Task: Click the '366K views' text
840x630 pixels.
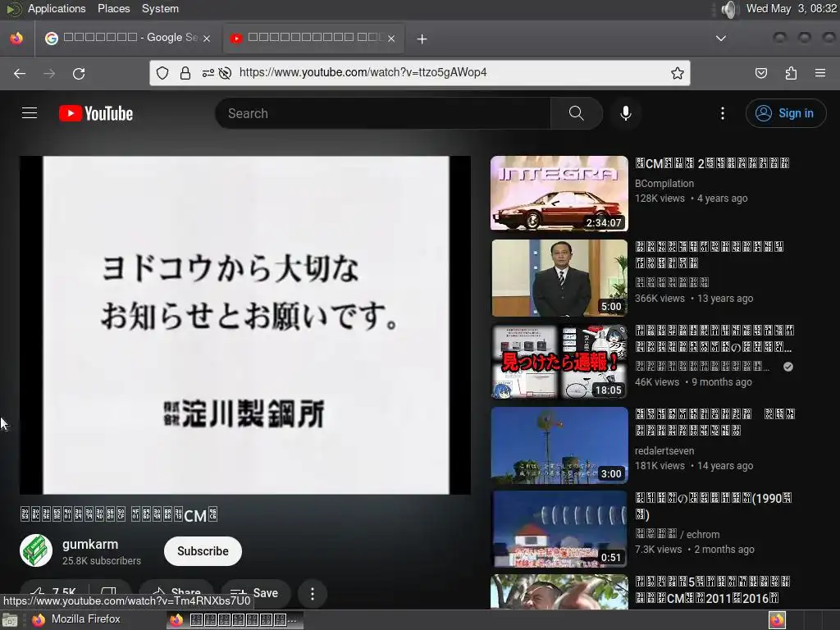Action: (x=660, y=299)
